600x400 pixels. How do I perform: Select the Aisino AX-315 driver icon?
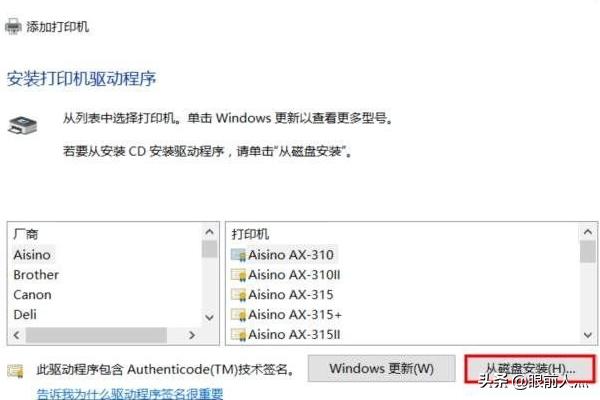click(x=238, y=295)
